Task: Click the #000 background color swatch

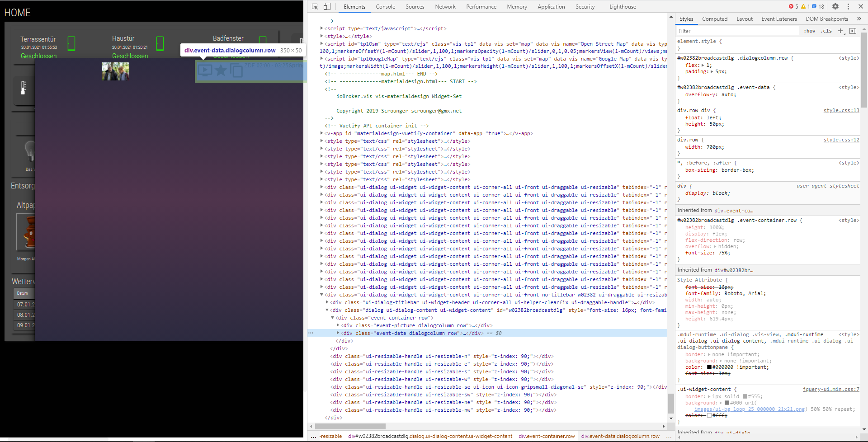Action: point(727,403)
